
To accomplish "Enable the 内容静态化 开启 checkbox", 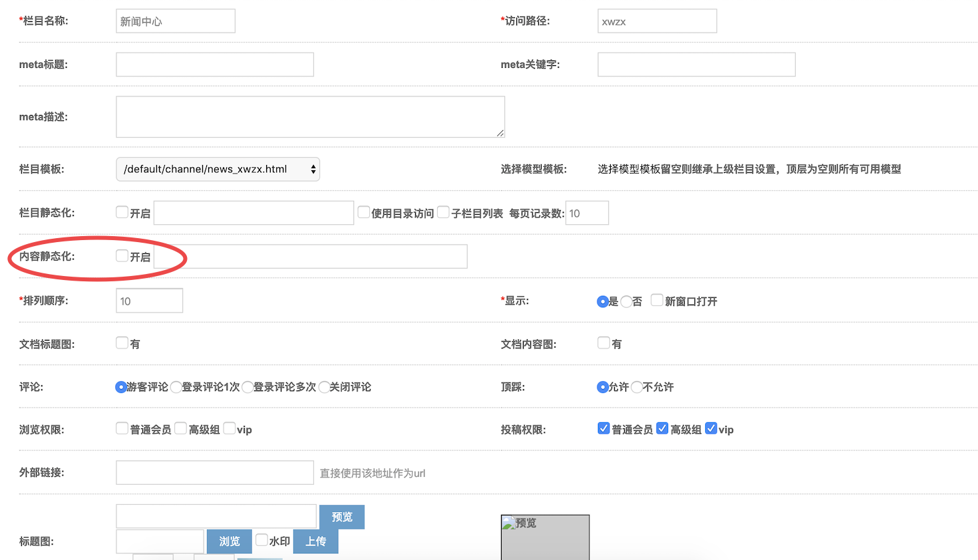I will coord(122,256).
